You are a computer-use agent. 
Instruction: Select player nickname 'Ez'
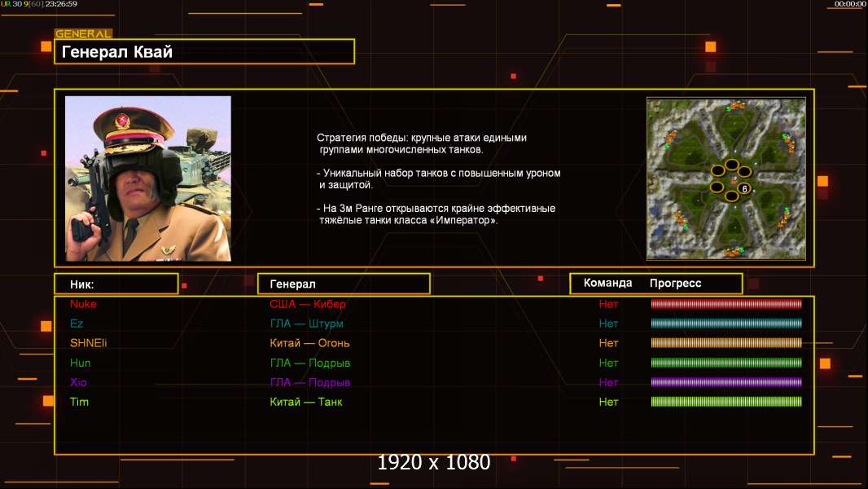77,324
